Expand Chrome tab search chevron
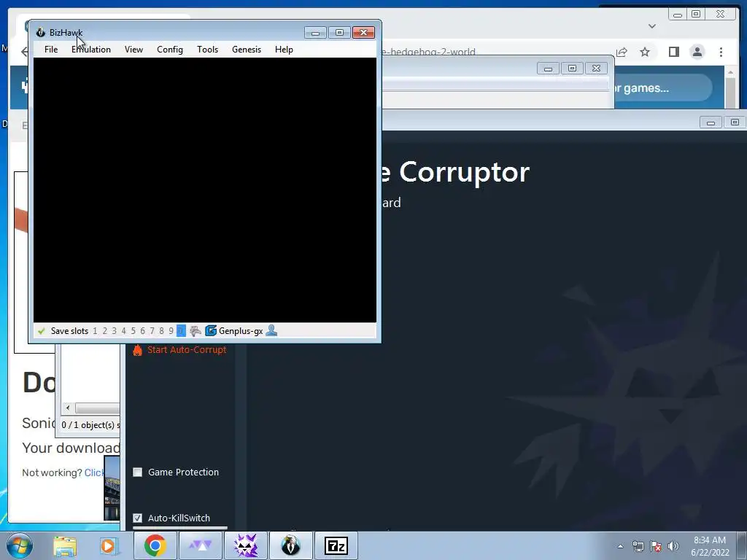Viewport: 747px width, 560px height. (651, 26)
